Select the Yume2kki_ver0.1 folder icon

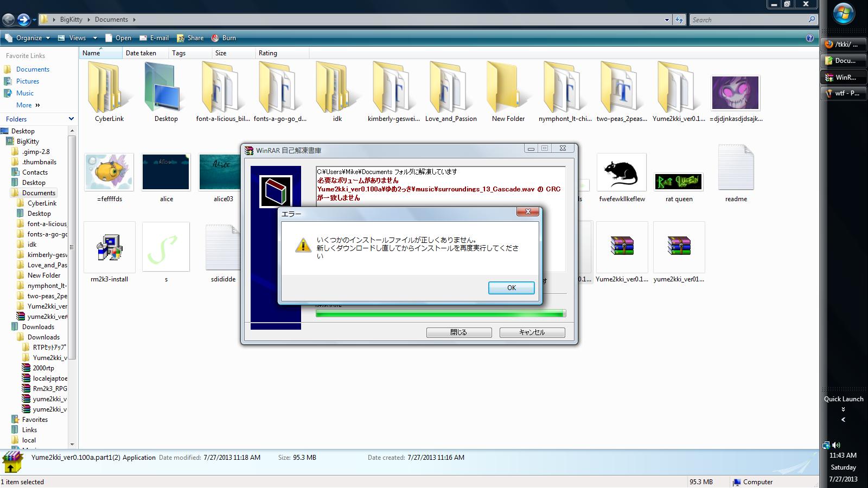(x=679, y=86)
